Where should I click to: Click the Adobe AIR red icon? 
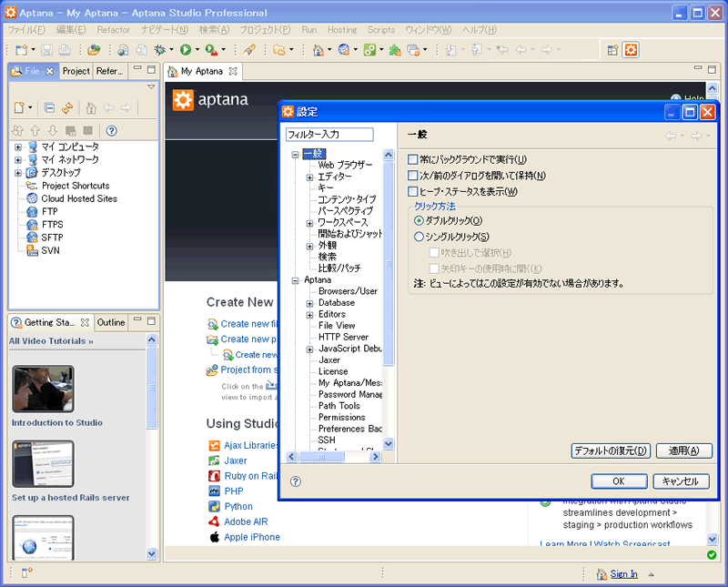coord(214,521)
